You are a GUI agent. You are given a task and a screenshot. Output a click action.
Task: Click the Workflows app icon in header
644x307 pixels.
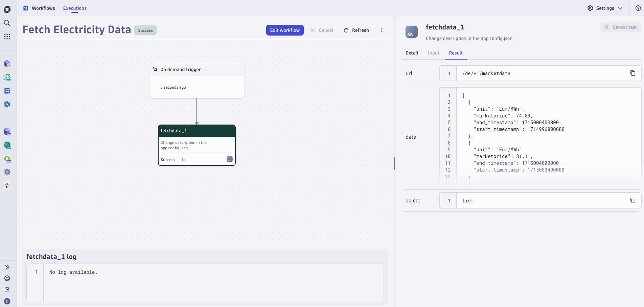26,8
